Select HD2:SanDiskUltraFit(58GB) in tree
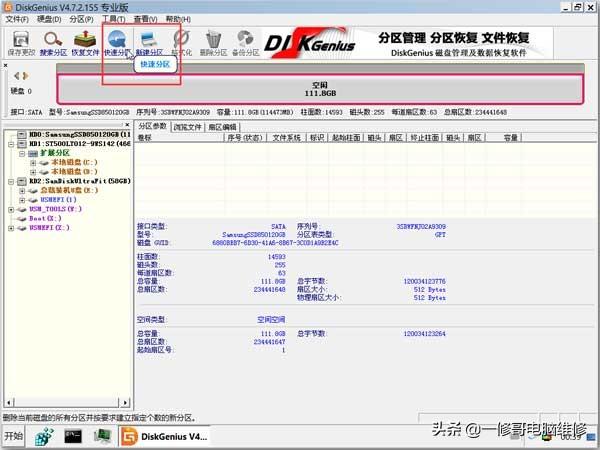The image size is (600, 450). click(80, 181)
